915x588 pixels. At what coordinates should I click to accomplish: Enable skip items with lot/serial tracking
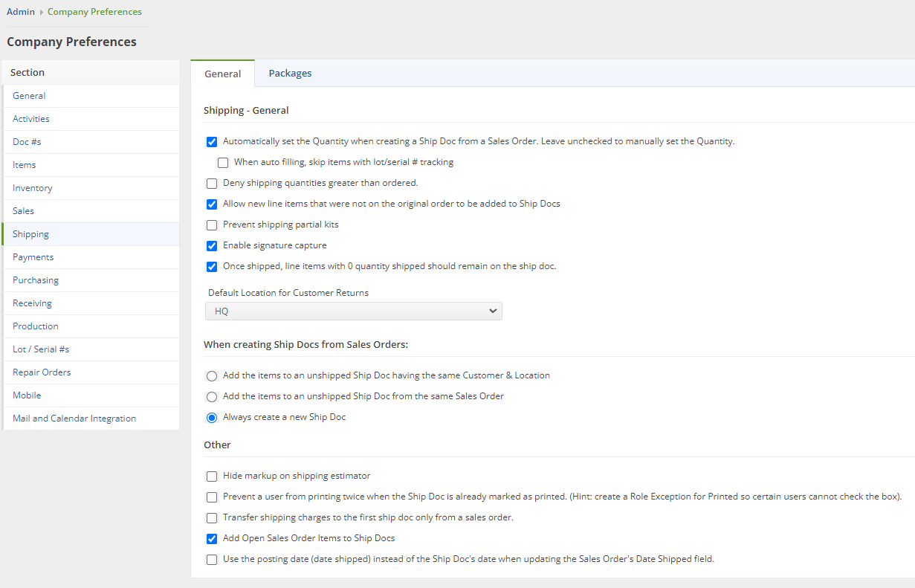click(x=223, y=163)
